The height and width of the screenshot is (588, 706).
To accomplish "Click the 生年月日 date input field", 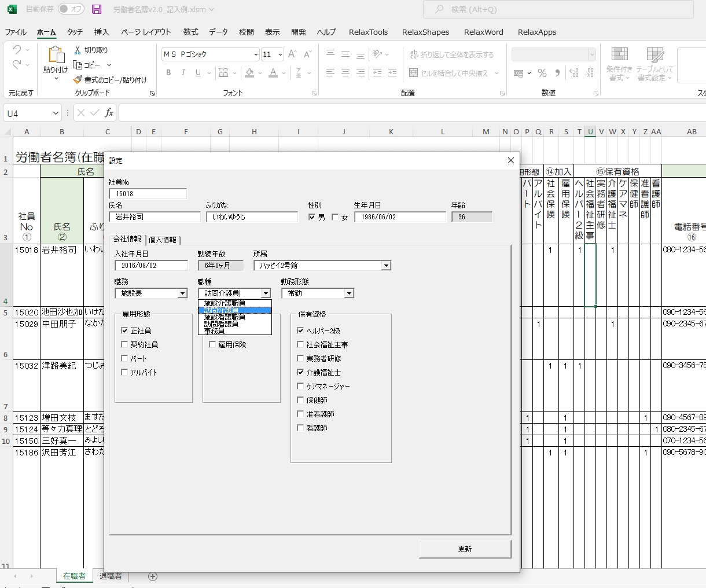I will [400, 217].
